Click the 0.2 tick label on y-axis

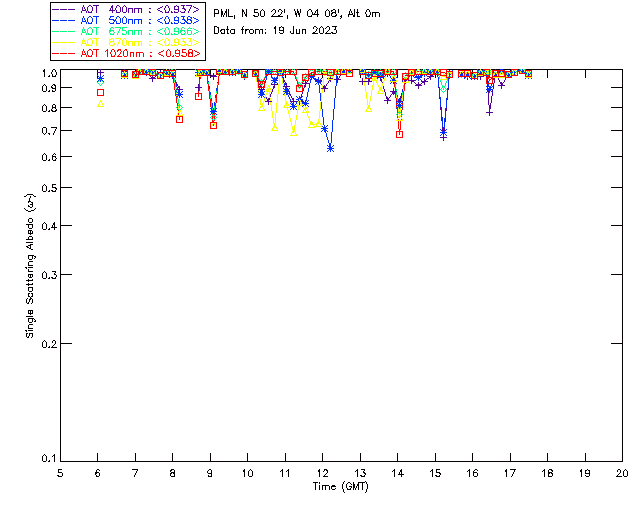45,344
